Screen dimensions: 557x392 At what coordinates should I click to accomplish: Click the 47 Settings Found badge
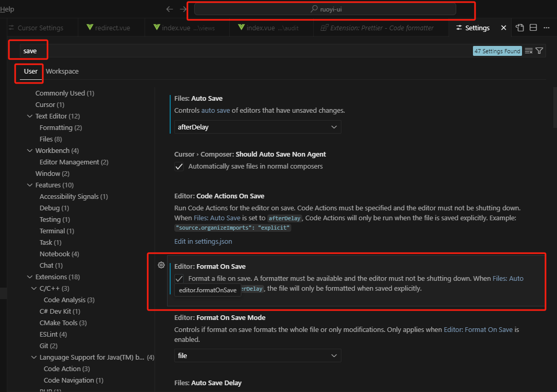497,51
